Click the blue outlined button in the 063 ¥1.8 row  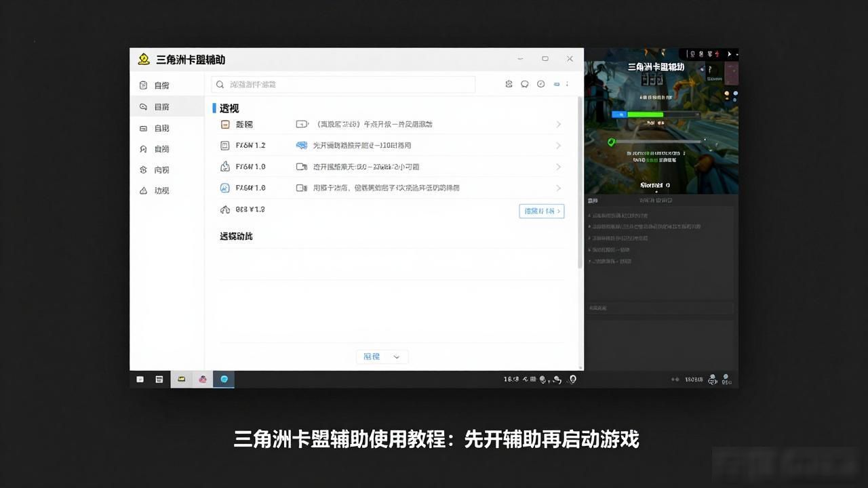(x=542, y=211)
